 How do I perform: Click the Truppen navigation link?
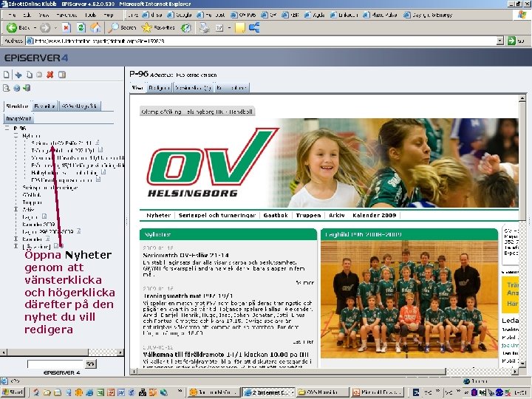tap(308, 216)
